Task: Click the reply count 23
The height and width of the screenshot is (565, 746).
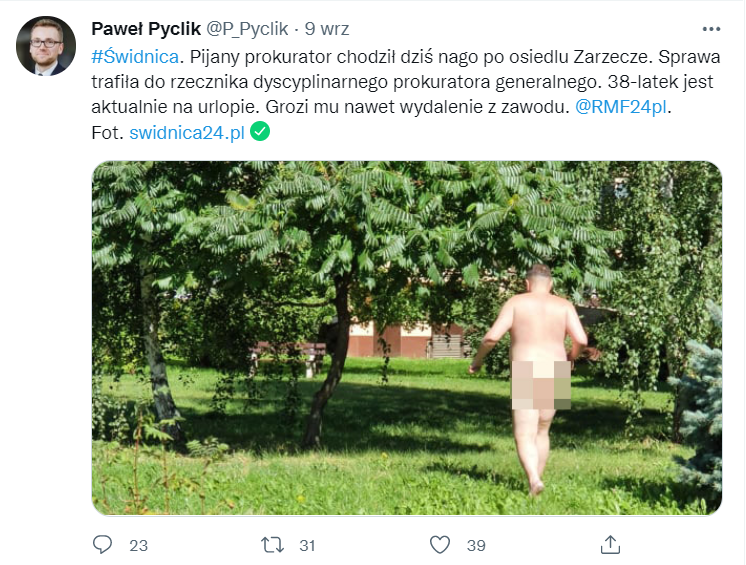Action: 138,546
